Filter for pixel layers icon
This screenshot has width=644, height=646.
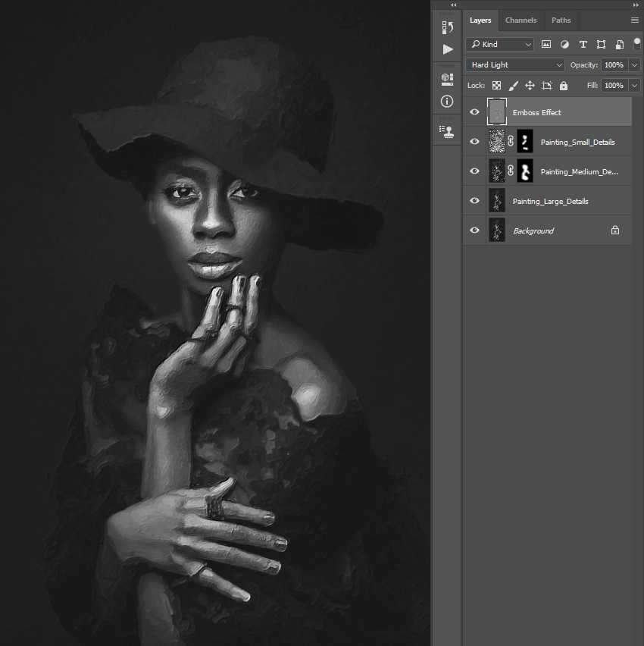(546, 45)
